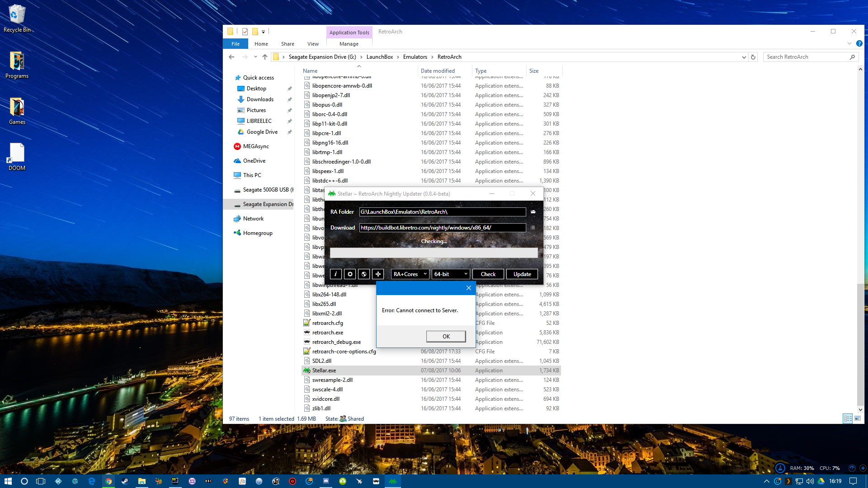This screenshot has height=488, width=868.
Task: Open the volume control in system tray
Action: pyautogui.click(x=810, y=481)
